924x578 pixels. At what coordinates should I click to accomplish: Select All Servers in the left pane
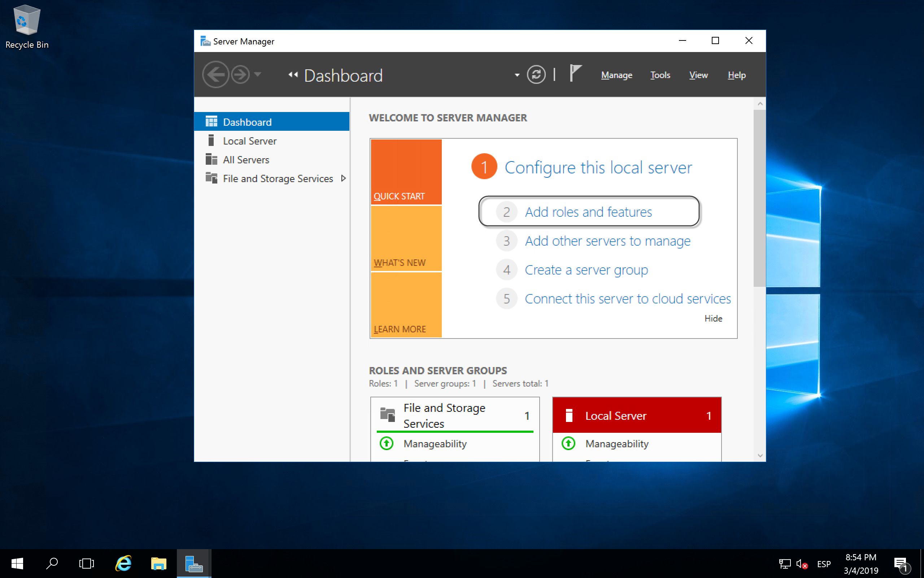point(272,159)
